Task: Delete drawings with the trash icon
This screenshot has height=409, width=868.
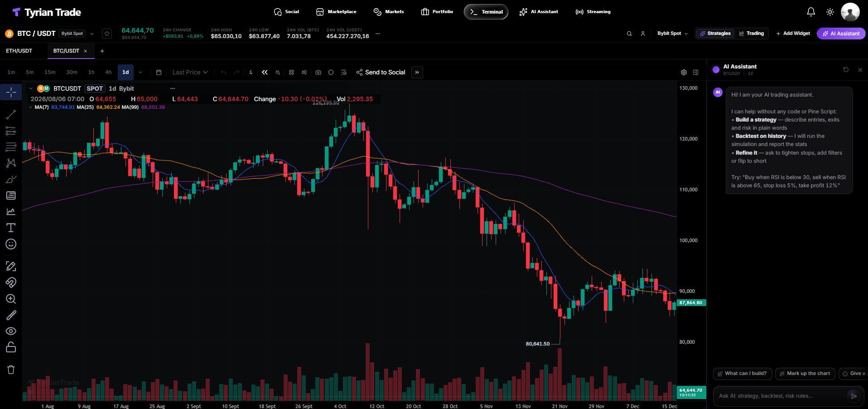Action: point(11,370)
